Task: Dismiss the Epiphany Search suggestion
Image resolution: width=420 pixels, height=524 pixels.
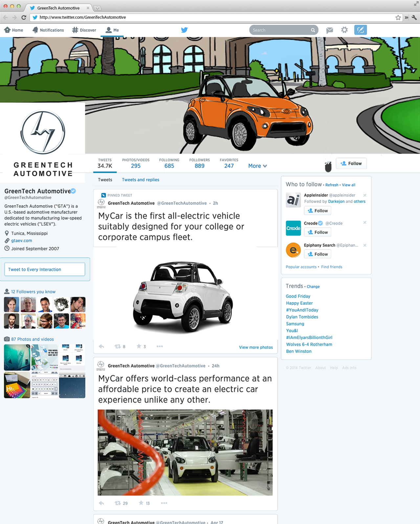Action: (365, 245)
